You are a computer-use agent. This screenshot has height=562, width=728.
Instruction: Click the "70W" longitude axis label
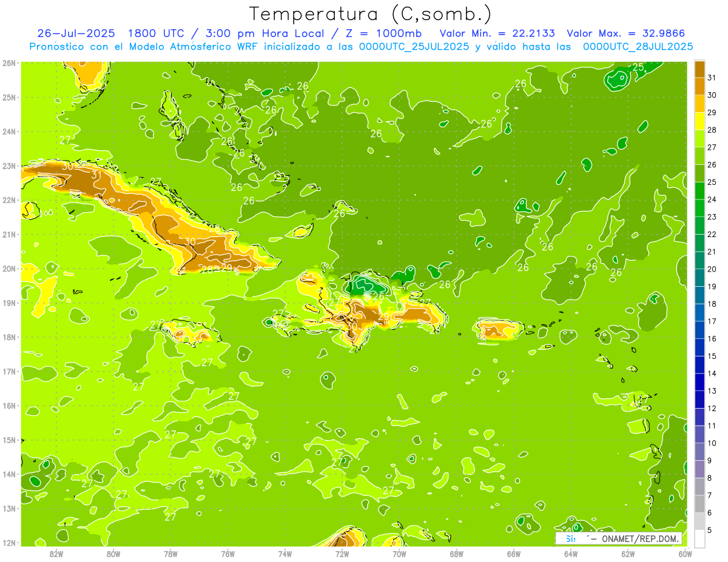399,553
